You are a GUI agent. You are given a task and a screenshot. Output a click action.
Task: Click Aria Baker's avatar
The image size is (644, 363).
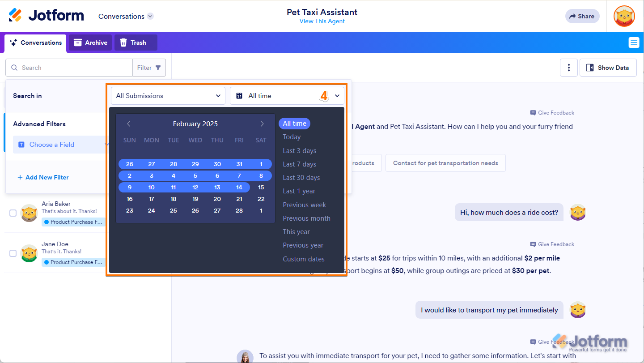30,213
